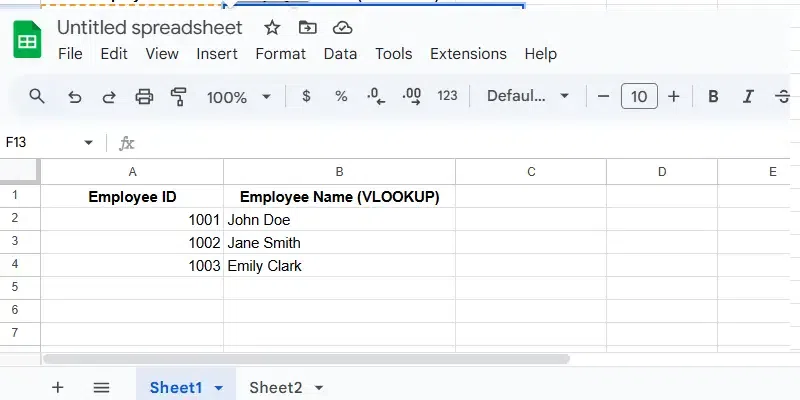Decrease decimal places

[376, 96]
